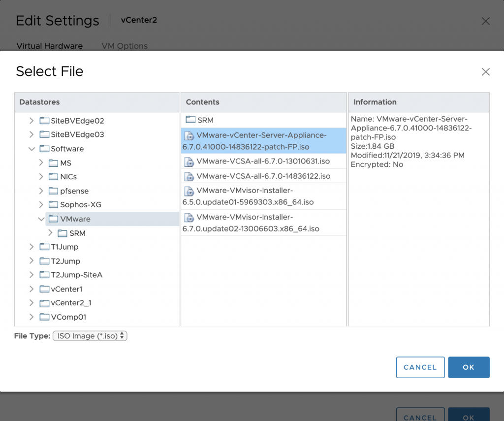
Task: Select vCenter-Server-Appliance patch-FP.iso file name
Action: point(254,141)
